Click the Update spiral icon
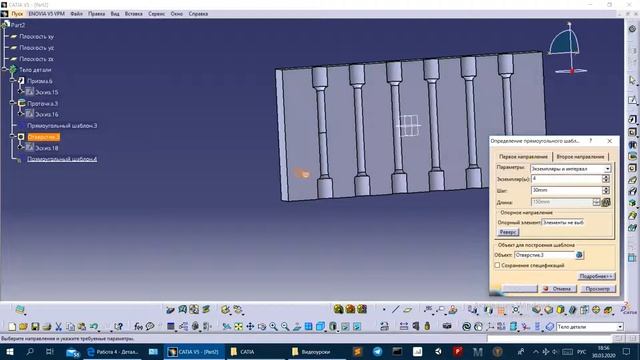The height and width of the screenshot is (360, 640). pos(466,327)
